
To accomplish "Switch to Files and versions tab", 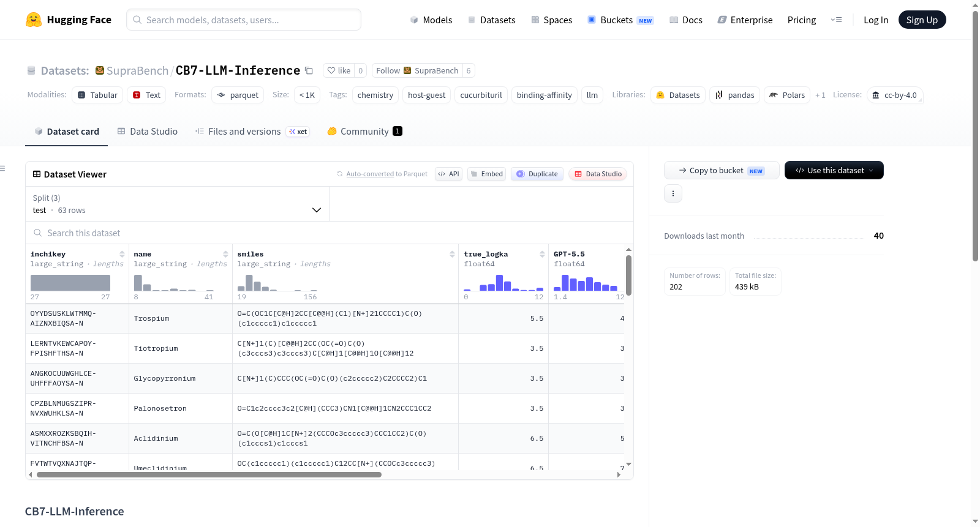I will [252, 132].
